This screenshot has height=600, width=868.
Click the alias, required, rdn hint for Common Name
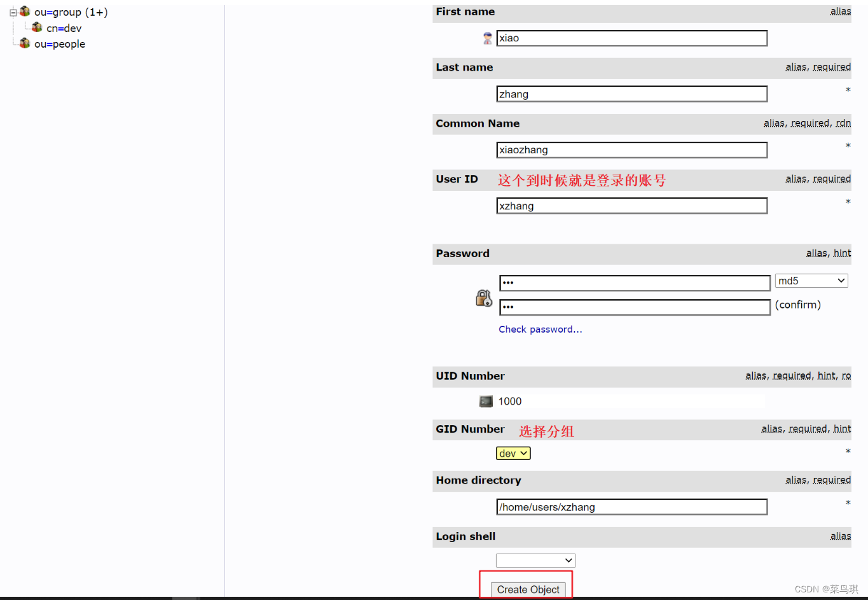807,123
